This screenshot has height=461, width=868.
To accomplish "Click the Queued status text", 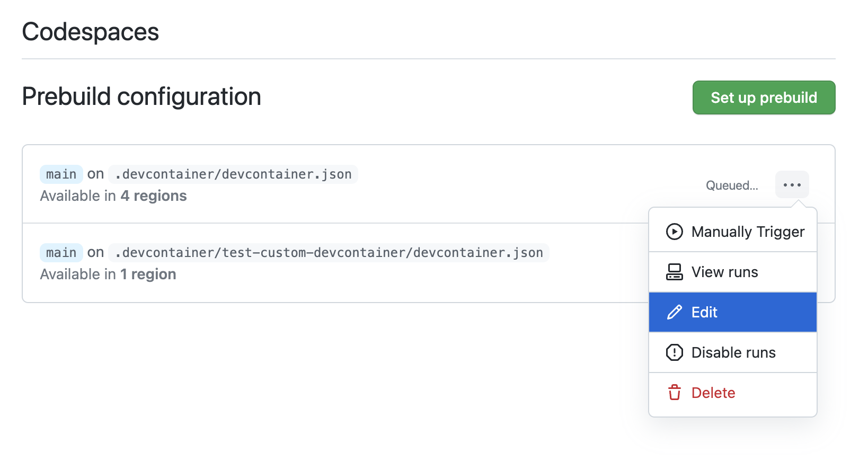I will pyautogui.click(x=732, y=185).
